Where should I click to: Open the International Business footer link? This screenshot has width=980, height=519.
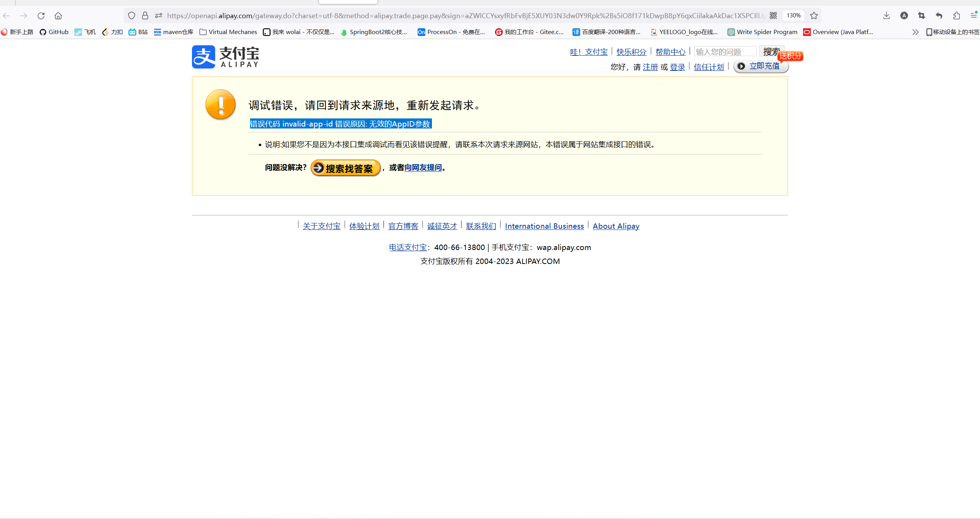[x=544, y=226]
